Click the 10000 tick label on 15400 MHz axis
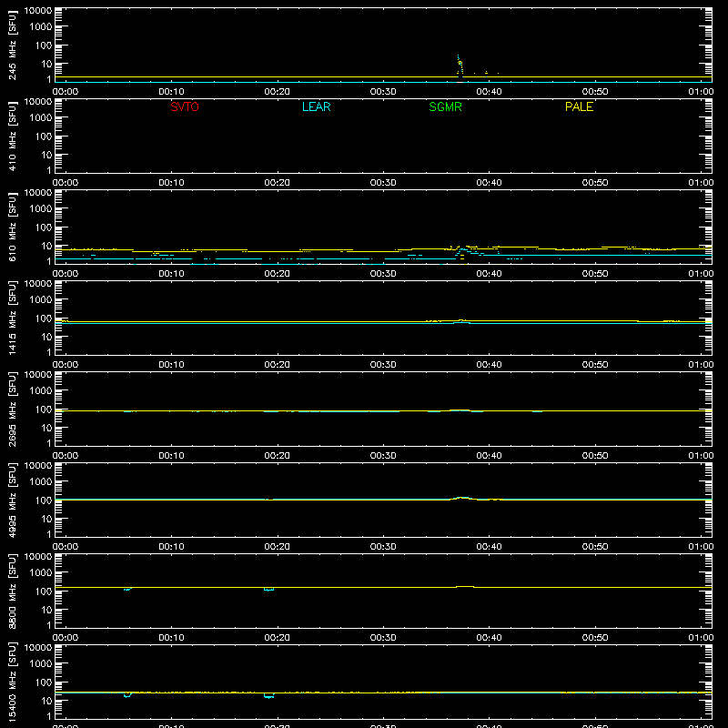Viewport: 728px width, 728px height. coord(38,648)
